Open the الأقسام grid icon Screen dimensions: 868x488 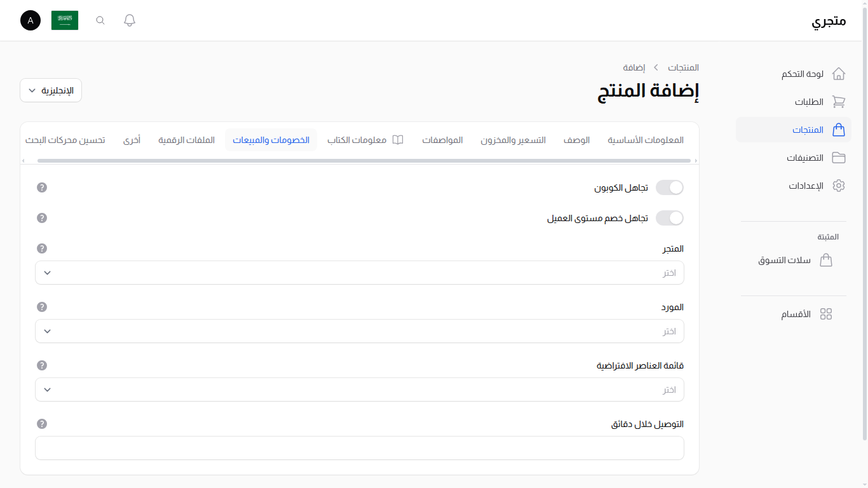(x=826, y=313)
